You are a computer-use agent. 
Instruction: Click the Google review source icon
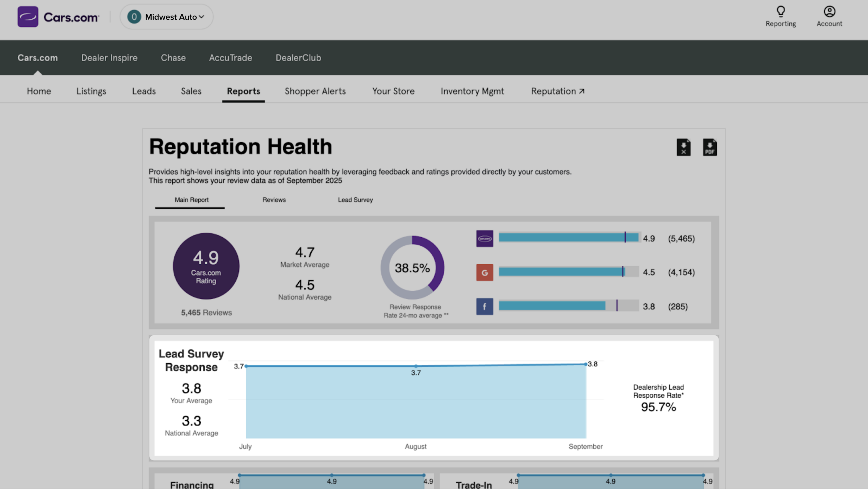point(485,272)
